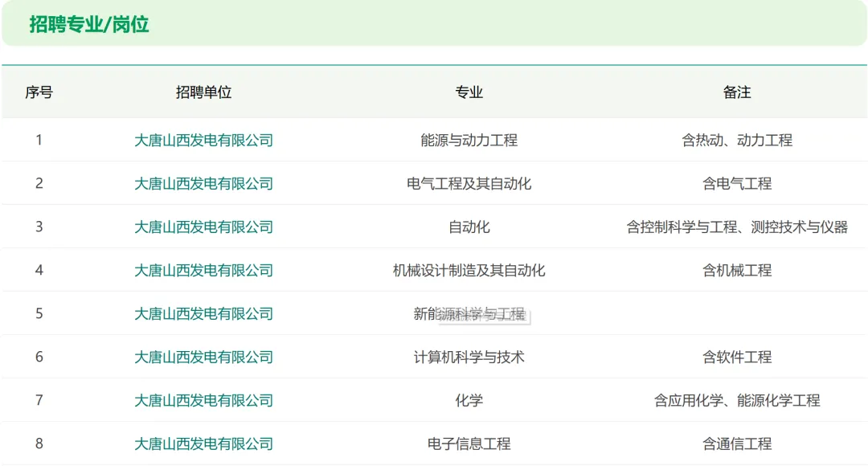Click serial number 4 cell

point(39,270)
